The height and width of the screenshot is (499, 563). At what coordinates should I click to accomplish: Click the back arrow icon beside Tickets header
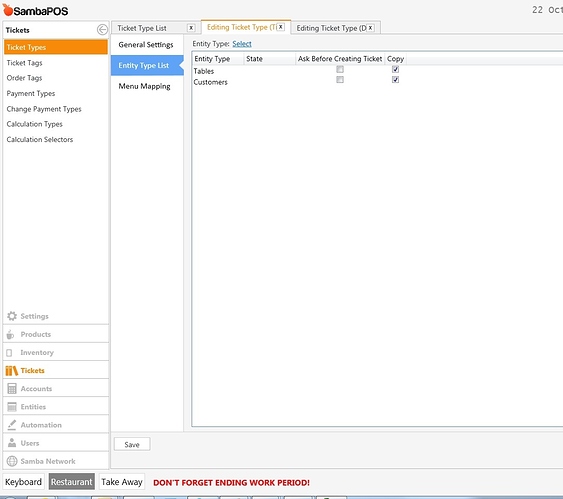point(102,29)
